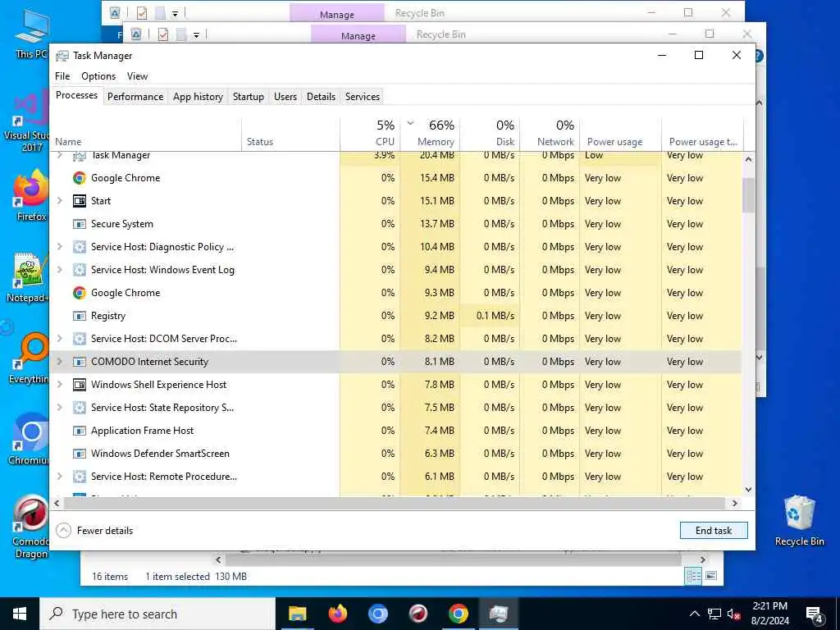
Task: Click the Task Manager vertical scrollbar thumb
Action: (748, 195)
